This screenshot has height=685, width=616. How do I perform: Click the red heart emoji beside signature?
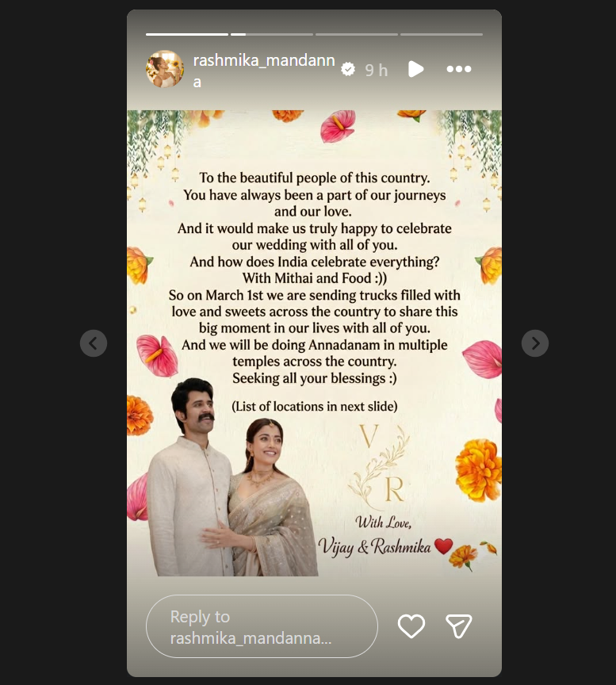point(443,546)
